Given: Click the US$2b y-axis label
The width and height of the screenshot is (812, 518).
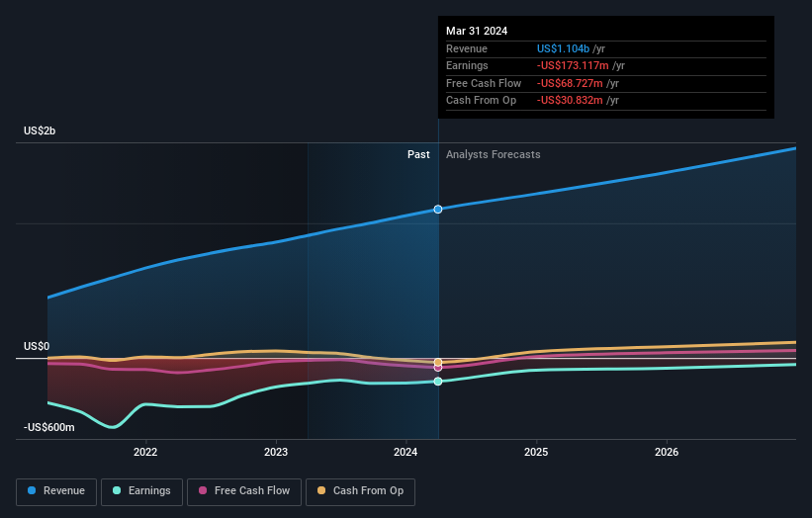Looking at the screenshot, I should pos(40,130).
